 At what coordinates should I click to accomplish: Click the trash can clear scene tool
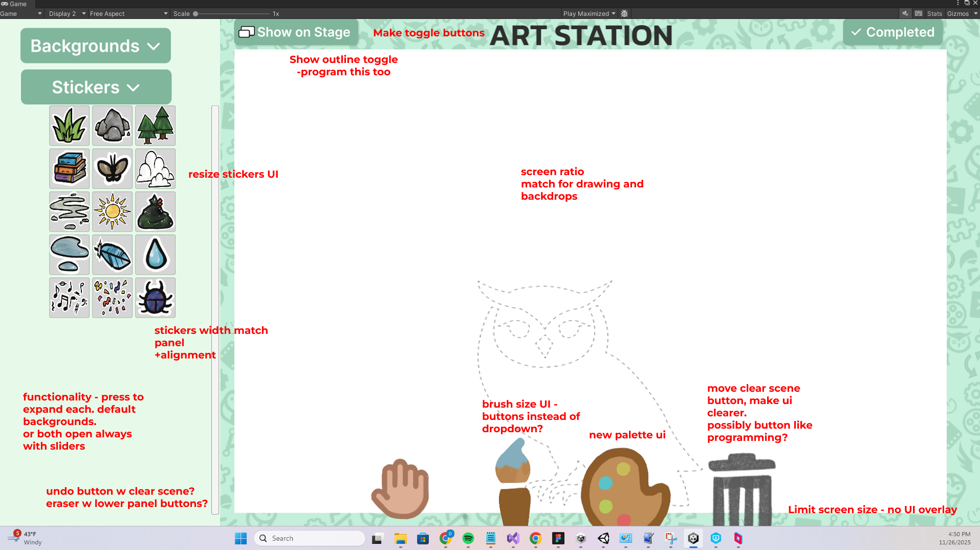coord(742,490)
